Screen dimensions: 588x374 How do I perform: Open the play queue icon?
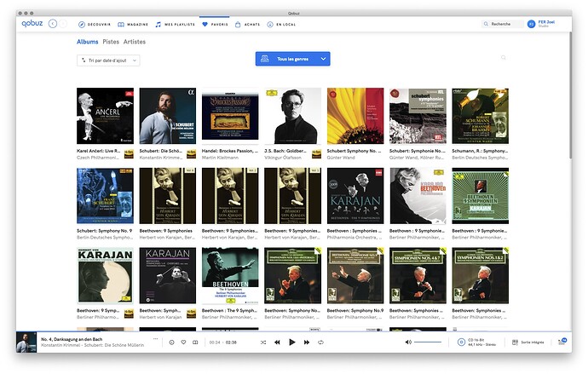(x=562, y=342)
